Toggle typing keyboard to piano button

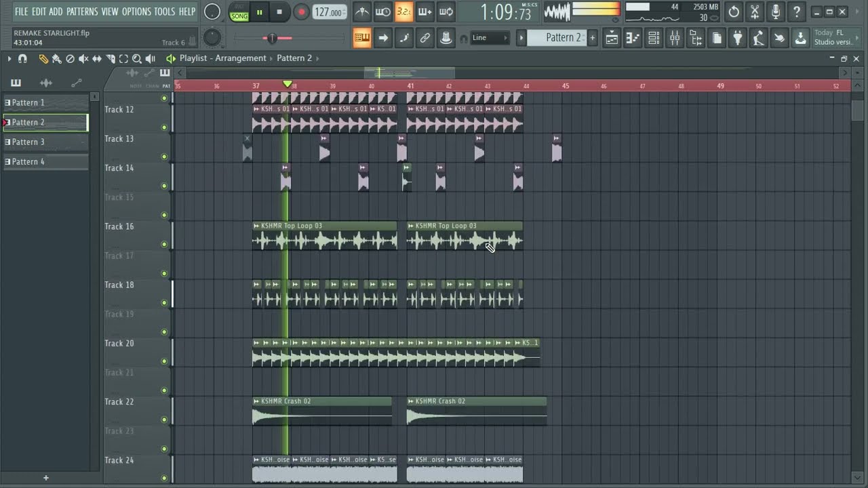tap(362, 38)
